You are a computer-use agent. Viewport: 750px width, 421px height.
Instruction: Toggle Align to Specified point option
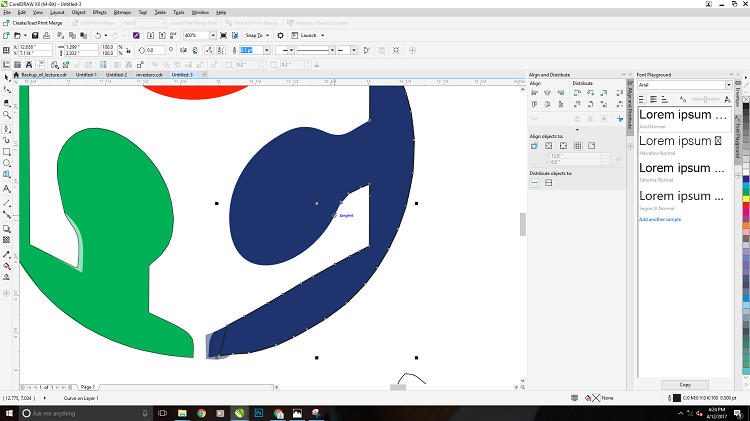[x=592, y=146]
